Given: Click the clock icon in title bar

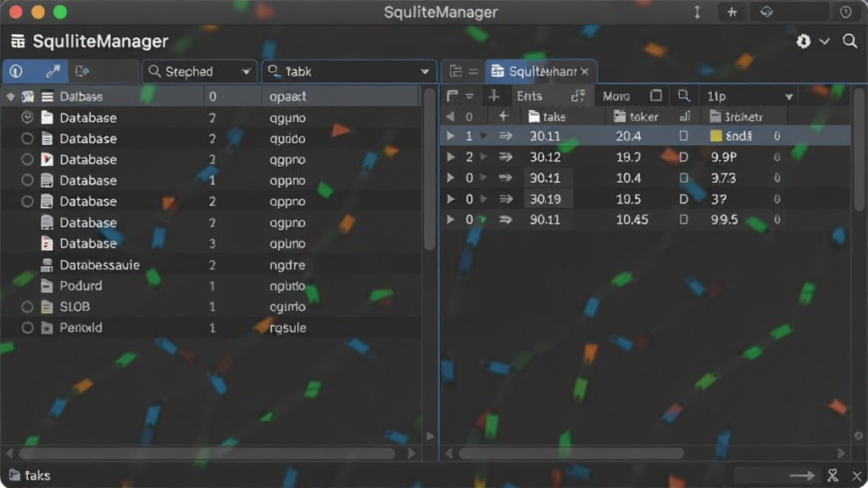Looking at the screenshot, I should [x=845, y=12].
